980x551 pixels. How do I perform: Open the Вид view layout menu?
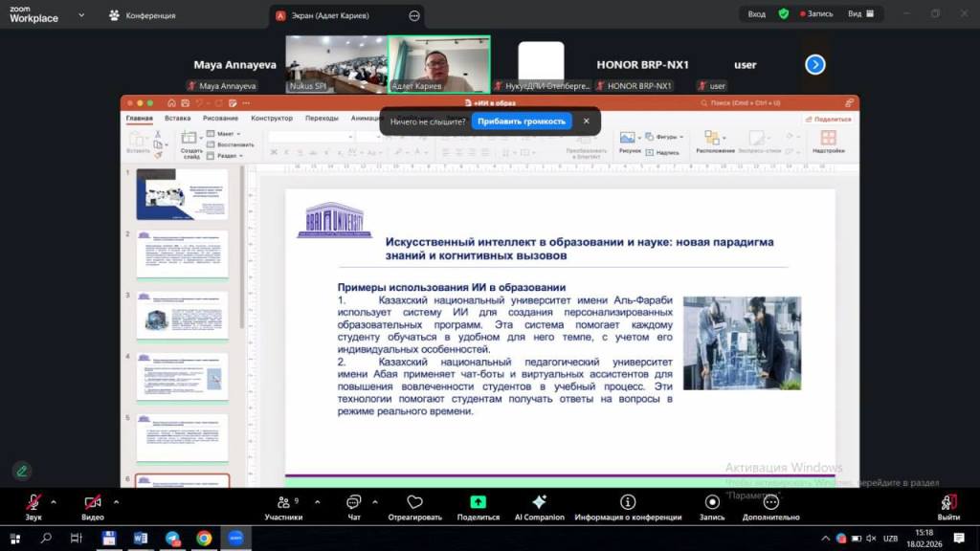858,14
